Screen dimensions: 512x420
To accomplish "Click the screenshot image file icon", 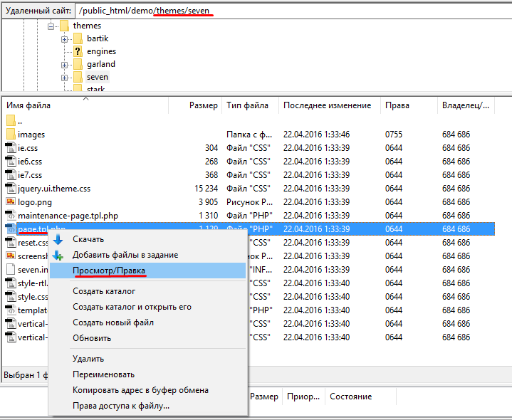I will pyautogui.click(x=11, y=256).
